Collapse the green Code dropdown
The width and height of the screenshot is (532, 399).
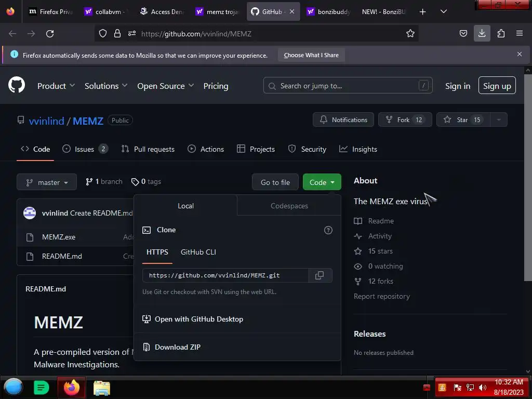pyautogui.click(x=322, y=182)
